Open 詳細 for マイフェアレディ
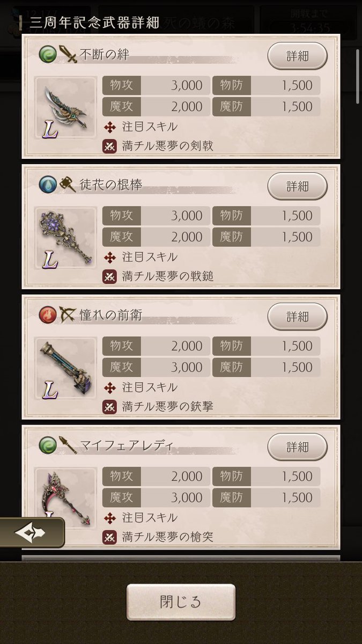The width and height of the screenshot is (362, 644). point(297,447)
